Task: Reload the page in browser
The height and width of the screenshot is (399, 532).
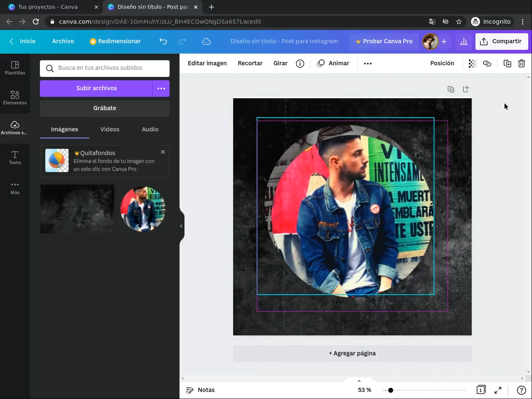Action: [x=36, y=22]
